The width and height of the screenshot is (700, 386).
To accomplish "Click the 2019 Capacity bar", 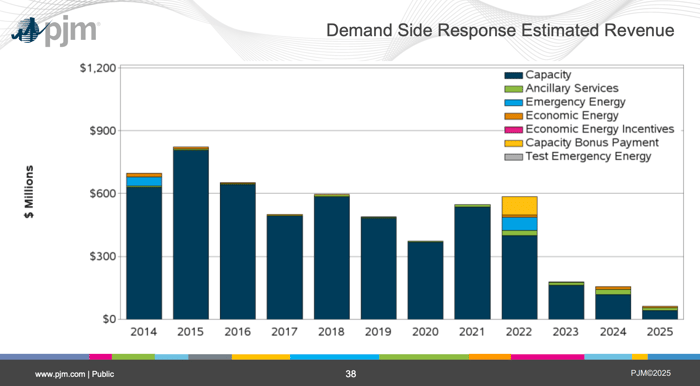I will pyautogui.click(x=379, y=268).
